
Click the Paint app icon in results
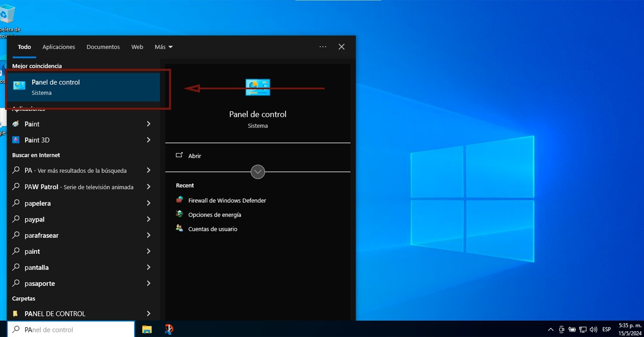coord(16,124)
